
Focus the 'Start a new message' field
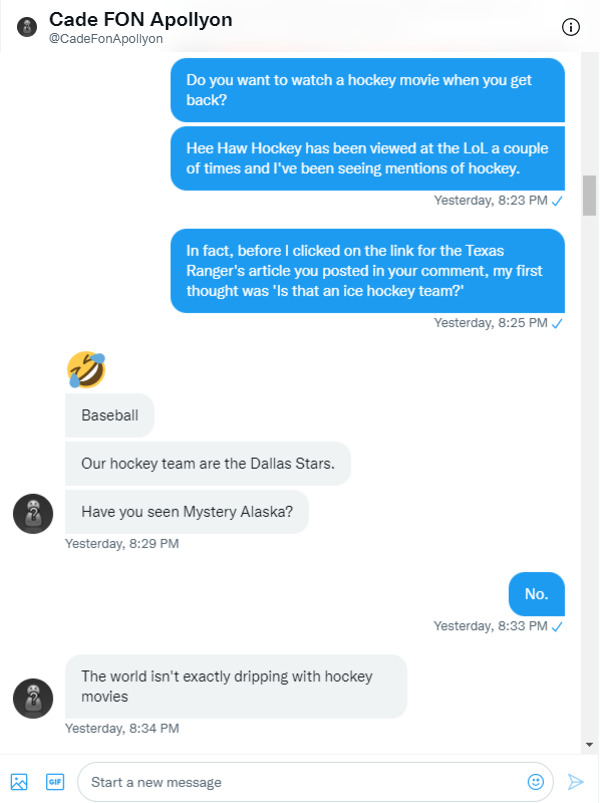(x=300, y=782)
